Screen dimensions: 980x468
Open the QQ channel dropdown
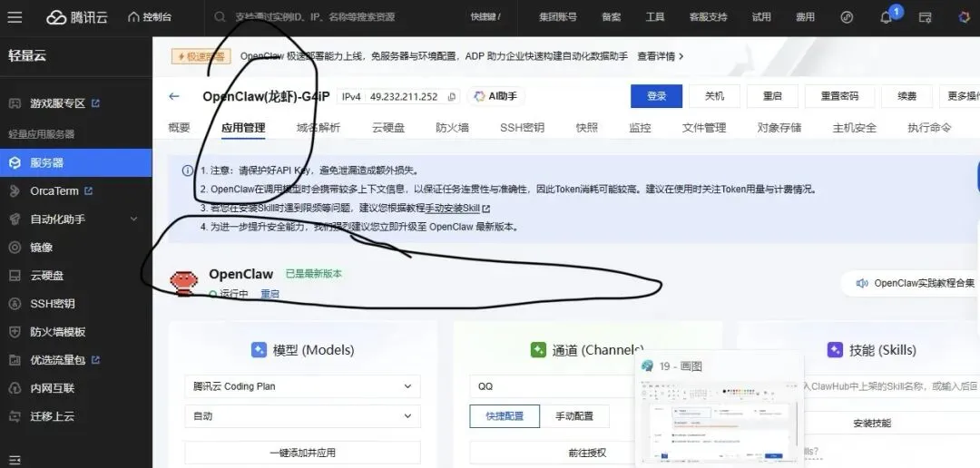point(554,386)
